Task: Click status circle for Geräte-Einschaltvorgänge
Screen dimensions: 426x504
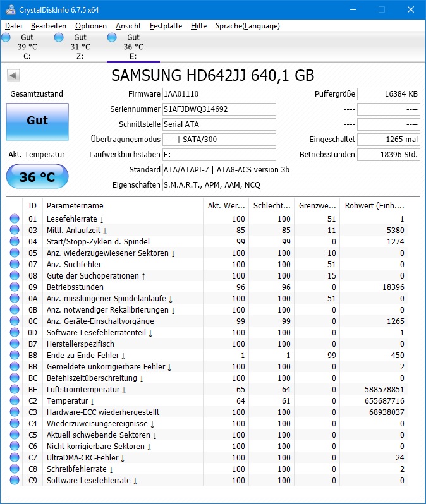Action: pos(15,321)
